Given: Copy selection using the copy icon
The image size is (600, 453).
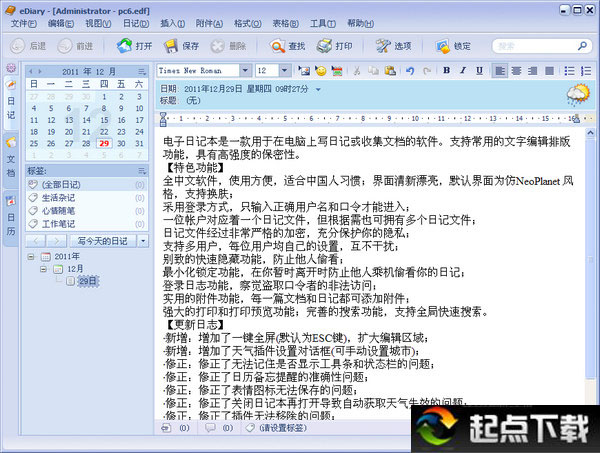Looking at the screenshot, I should click(x=373, y=71).
